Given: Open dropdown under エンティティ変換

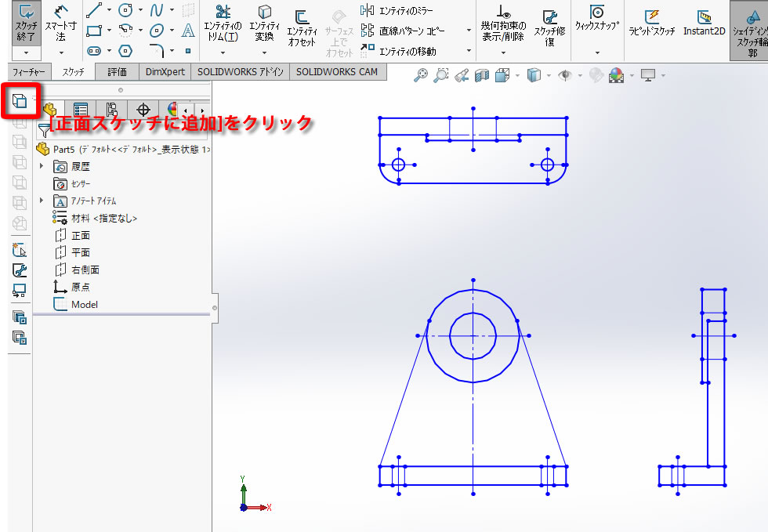Looking at the screenshot, I should pos(265,52).
